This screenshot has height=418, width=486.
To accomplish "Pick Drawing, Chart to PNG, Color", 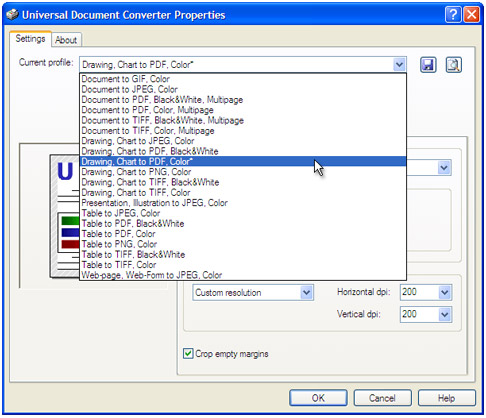I will tap(243, 172).
